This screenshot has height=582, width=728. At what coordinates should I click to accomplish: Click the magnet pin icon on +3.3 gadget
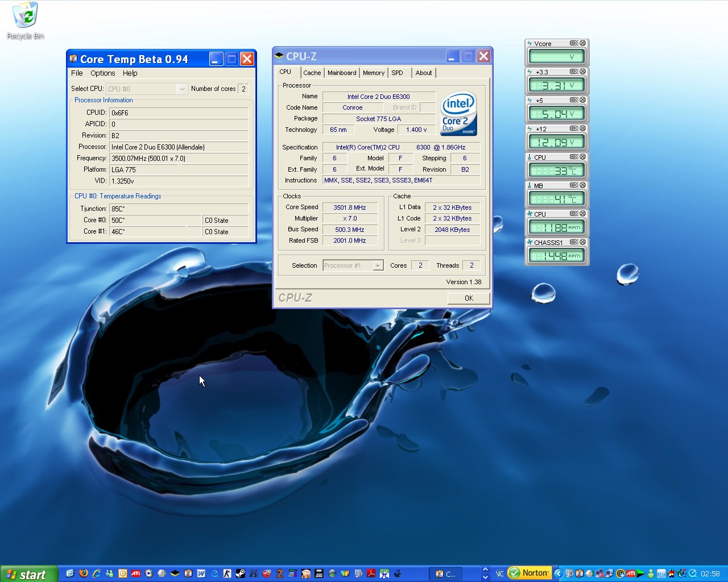click(x=574, y=72)
